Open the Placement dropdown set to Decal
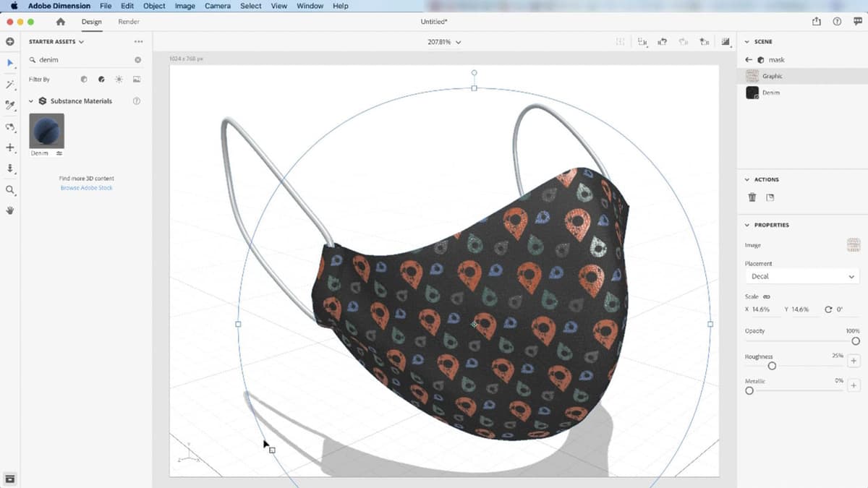The image size is (868, 488). [801, 276]
